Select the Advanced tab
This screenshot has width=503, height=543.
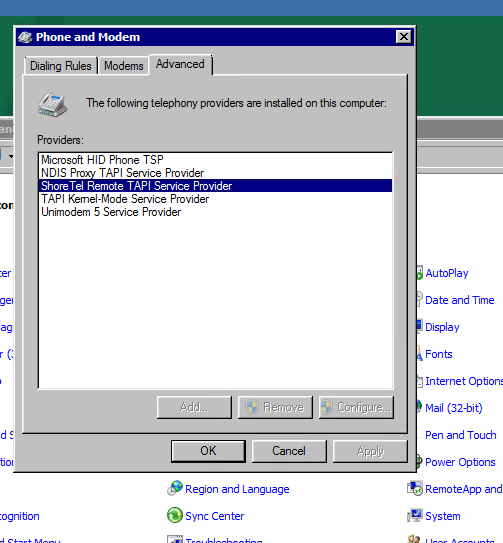click(x=180, y=64)
